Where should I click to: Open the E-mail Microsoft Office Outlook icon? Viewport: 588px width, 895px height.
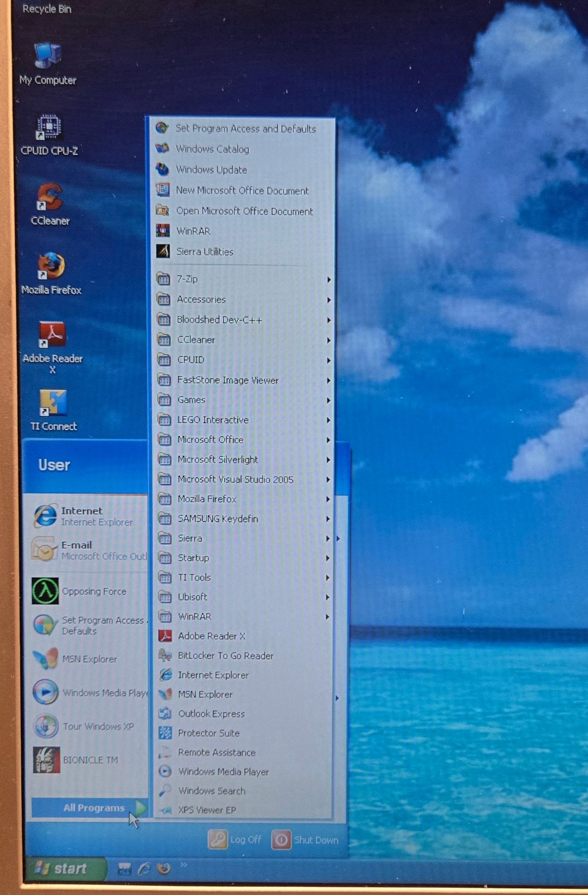click(x=45, y=550)
